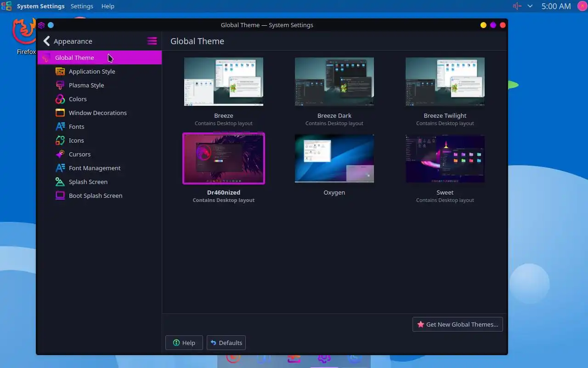Select the Sweet theme thumbnail

click(x=445, y=159)
